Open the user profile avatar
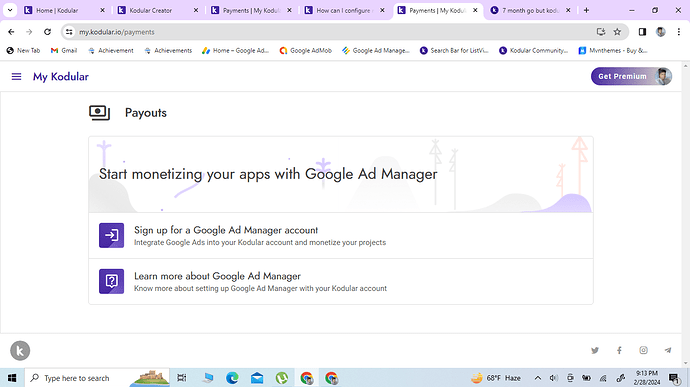 pyautogui.click(x=663, y=76)
